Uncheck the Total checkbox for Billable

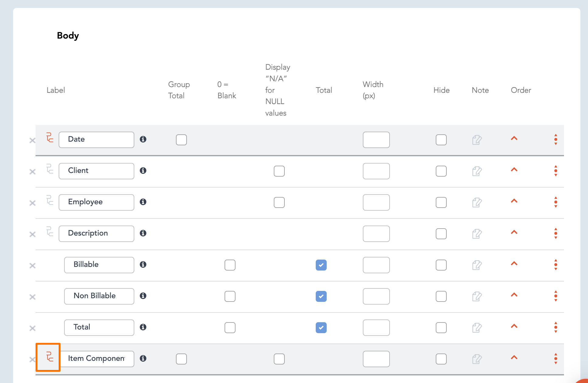[321, 265]
